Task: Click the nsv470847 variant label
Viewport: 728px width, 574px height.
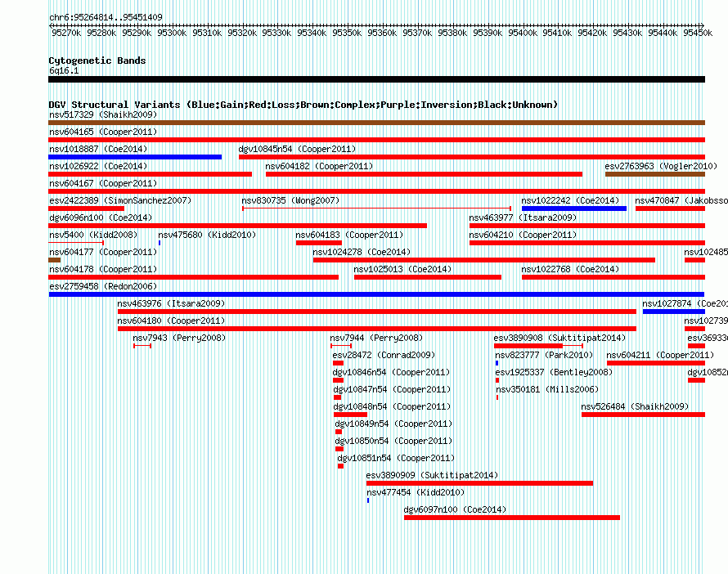Action: point(681,200)
